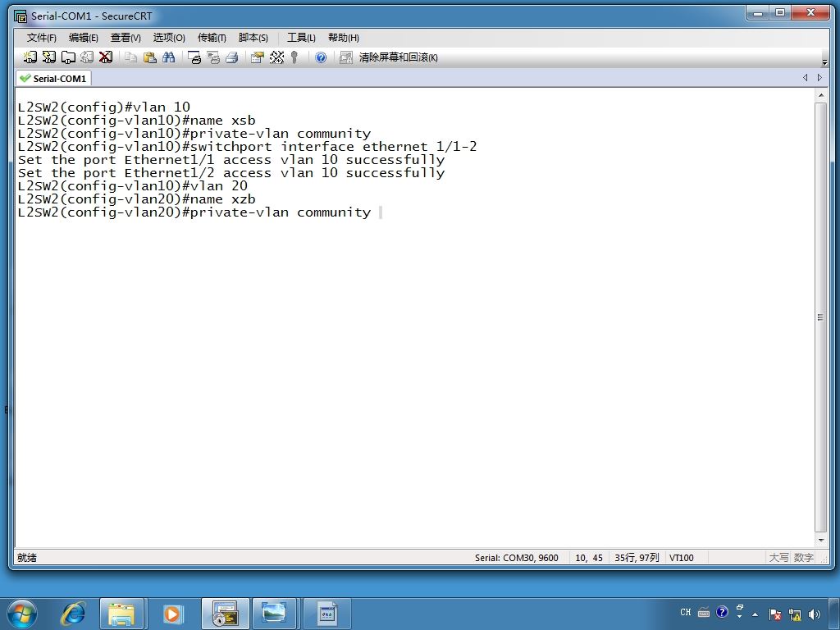
Task: Select the Serial-COM1 session tab
Action: point(53,78)
